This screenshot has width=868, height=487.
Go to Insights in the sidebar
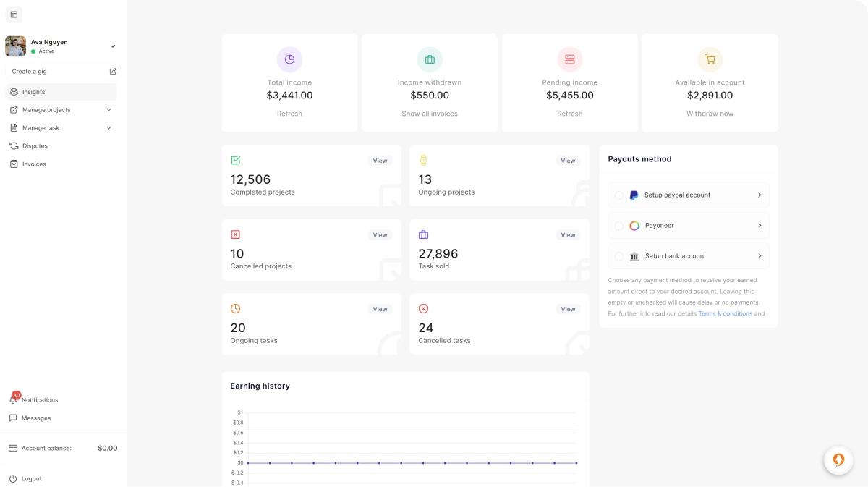(61, 92)
